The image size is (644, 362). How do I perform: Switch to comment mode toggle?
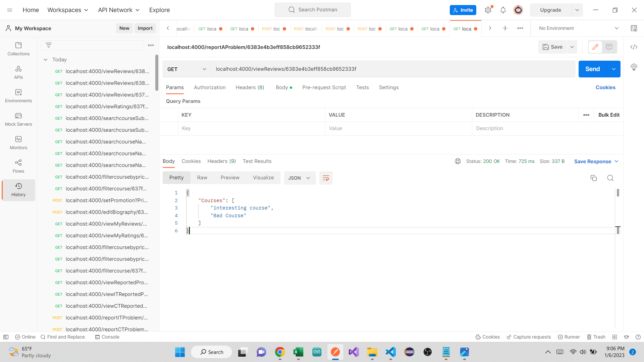point(609,47)
